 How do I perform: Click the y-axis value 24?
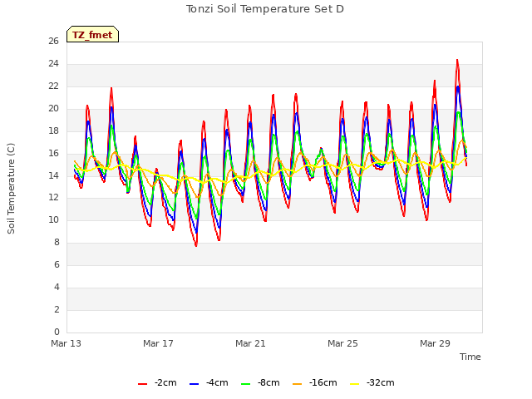pyautogui.click(x=53, y=64)
